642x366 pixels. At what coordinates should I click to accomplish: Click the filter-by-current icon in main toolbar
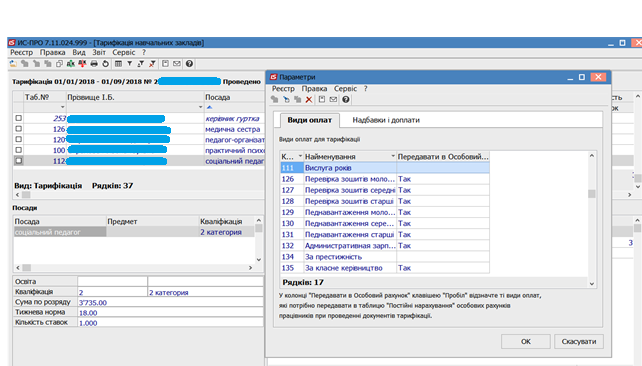pos(141,64)
